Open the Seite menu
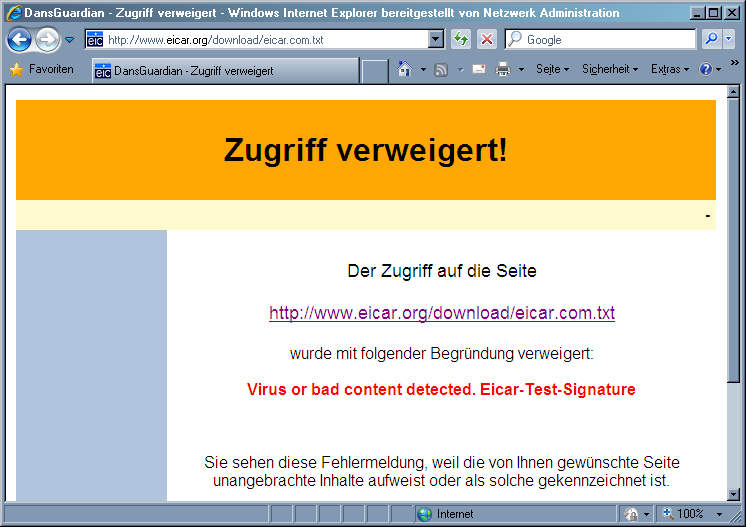This screenshot has width=746, height=527. click(551, 70)
